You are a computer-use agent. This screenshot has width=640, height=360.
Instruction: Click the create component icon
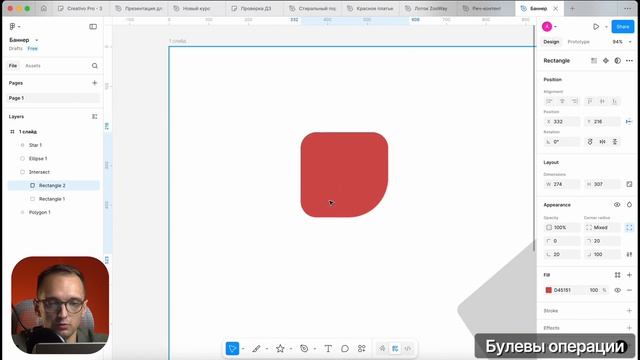pyautogui.click(x=606, y=61)
